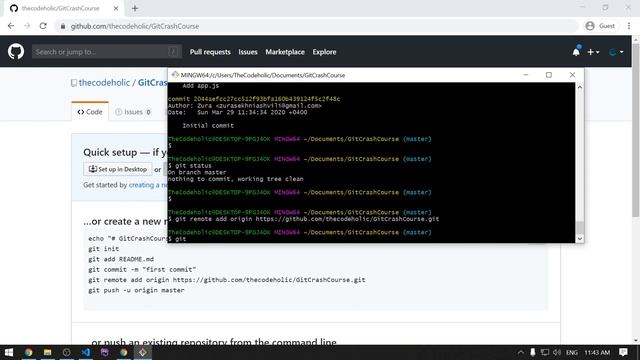Click the terminal scrollbar thumb

[580, 228]
